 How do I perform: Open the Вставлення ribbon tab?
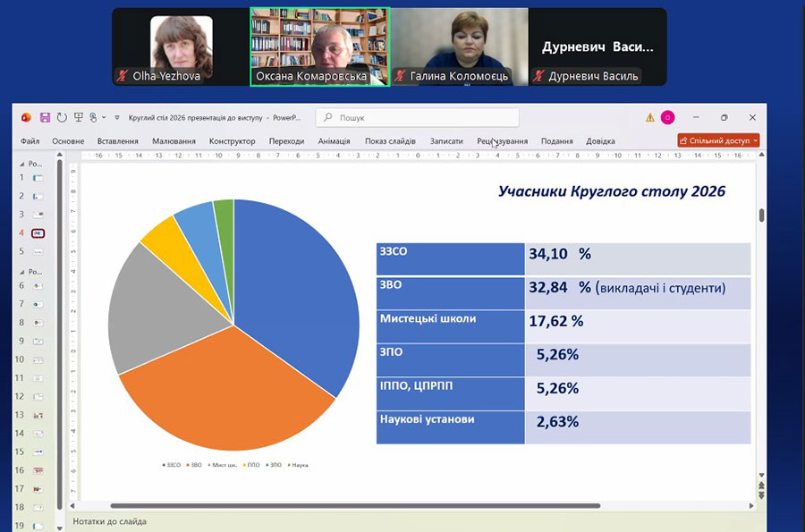[117, 141]
